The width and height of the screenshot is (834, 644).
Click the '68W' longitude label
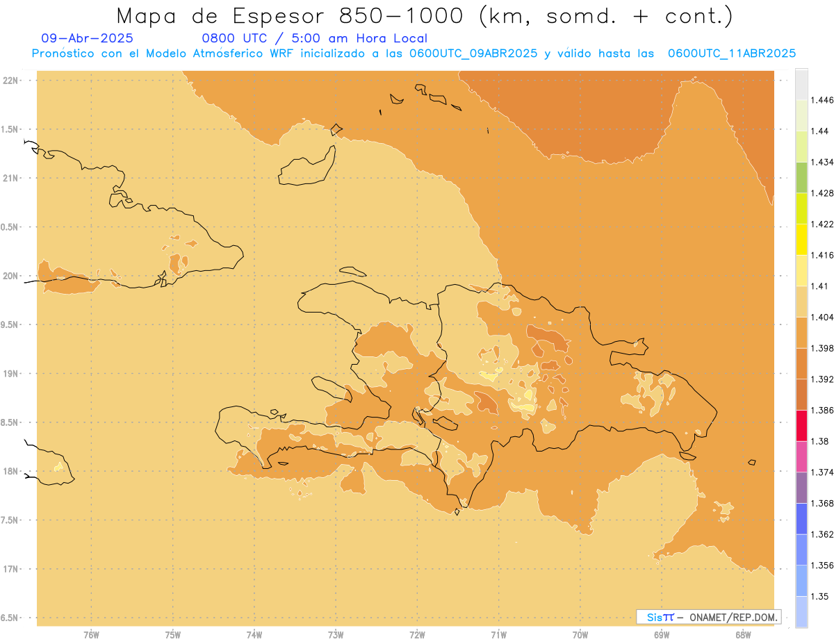pyautogui.click(x=743, y=636)
